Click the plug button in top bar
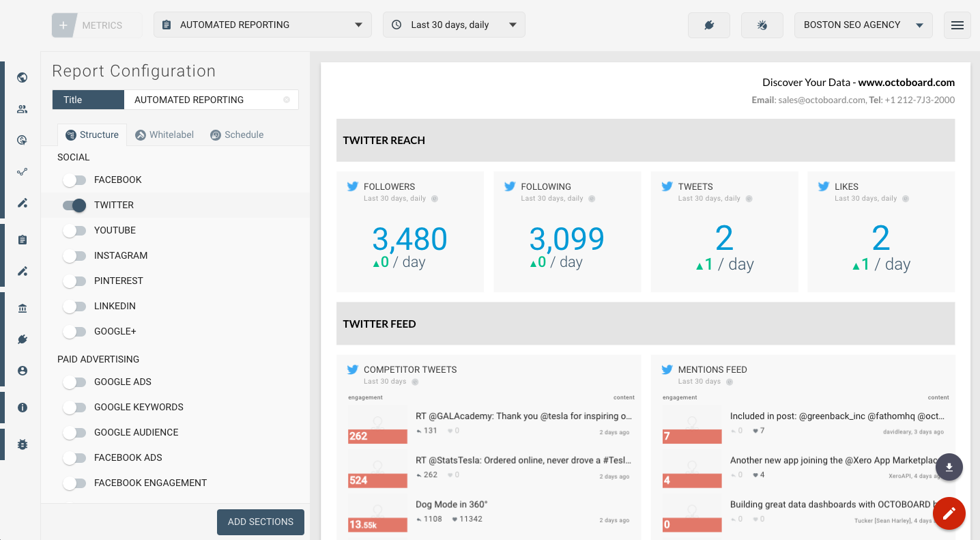 pyautogui.click(x=709, y=25)
